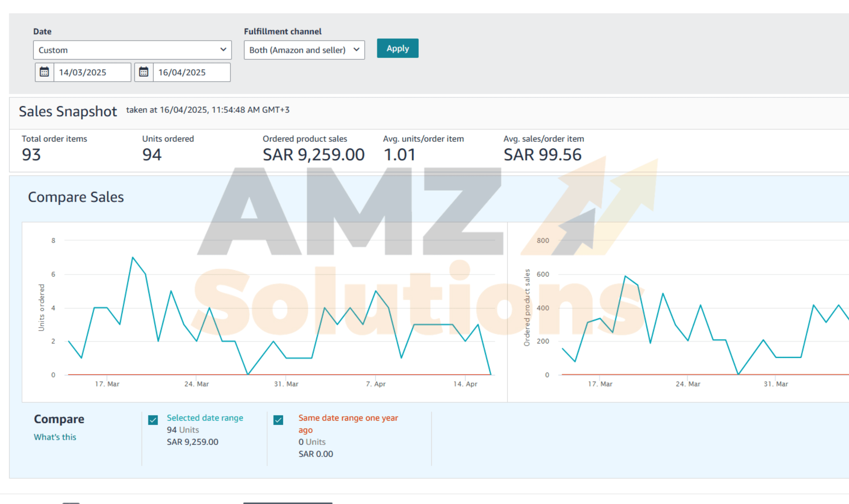Click the Ordered product sales chart peak

point(625,276)
